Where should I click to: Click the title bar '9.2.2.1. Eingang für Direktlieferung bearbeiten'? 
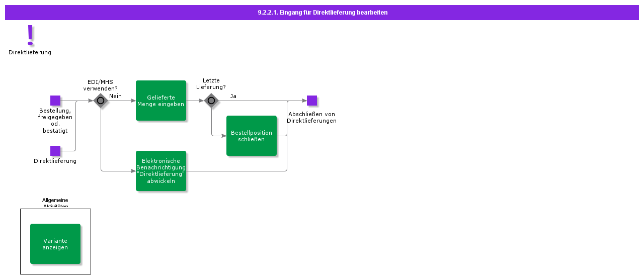(322, 13)
